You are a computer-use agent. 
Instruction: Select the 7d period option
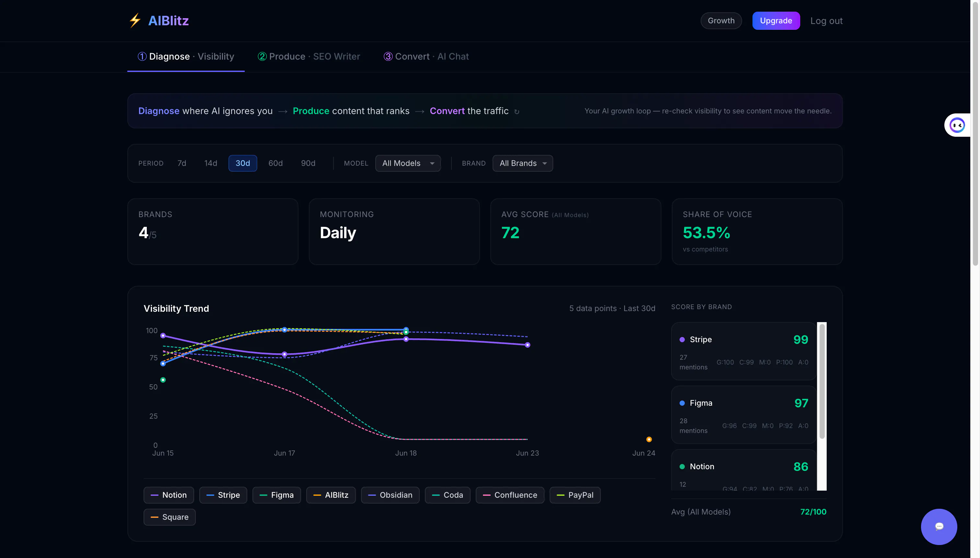(x=182, y=163)
